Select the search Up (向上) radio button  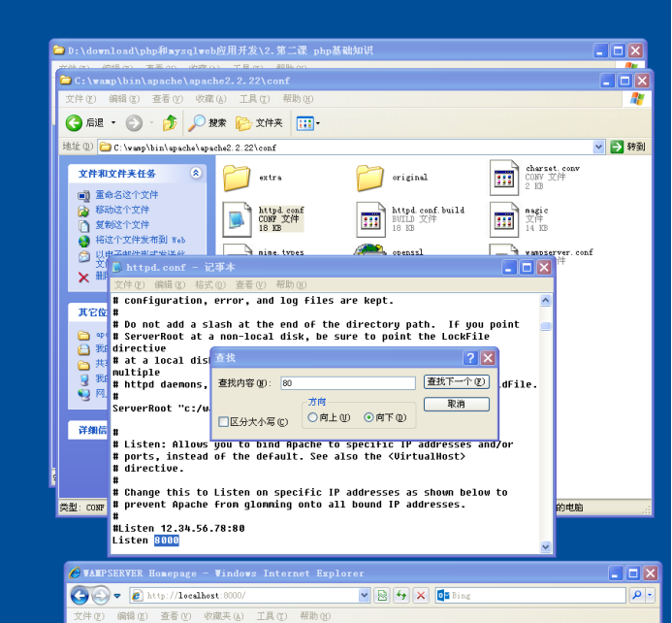coord(312,417)
